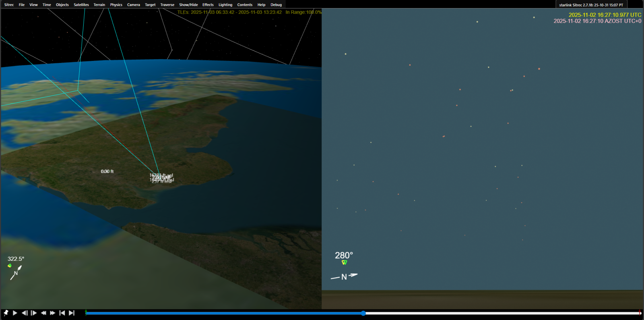Expand the Lighting menu

(x=225, y=5)
